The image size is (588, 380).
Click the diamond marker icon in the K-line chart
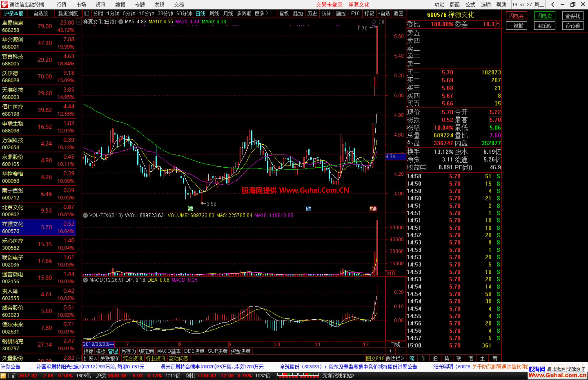[x=374, y=22]
